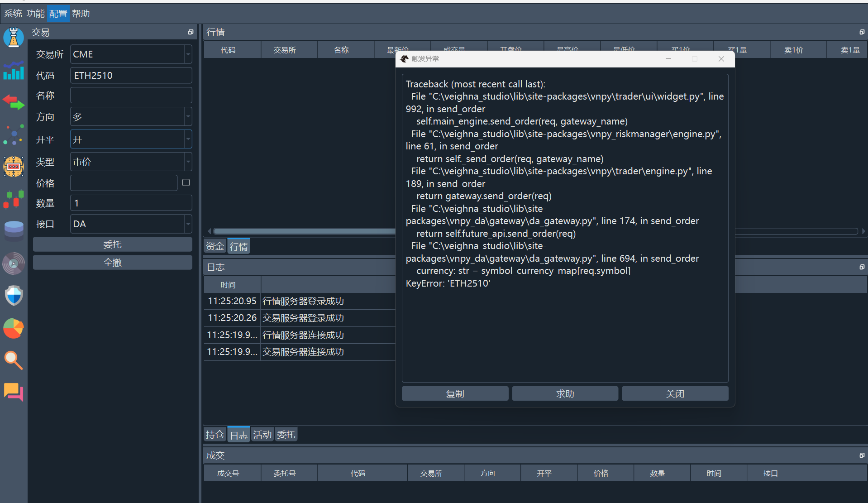This screenshot has width=868, height=503.
Task: Click the shield risk manager icon
Action: point(14,296)
